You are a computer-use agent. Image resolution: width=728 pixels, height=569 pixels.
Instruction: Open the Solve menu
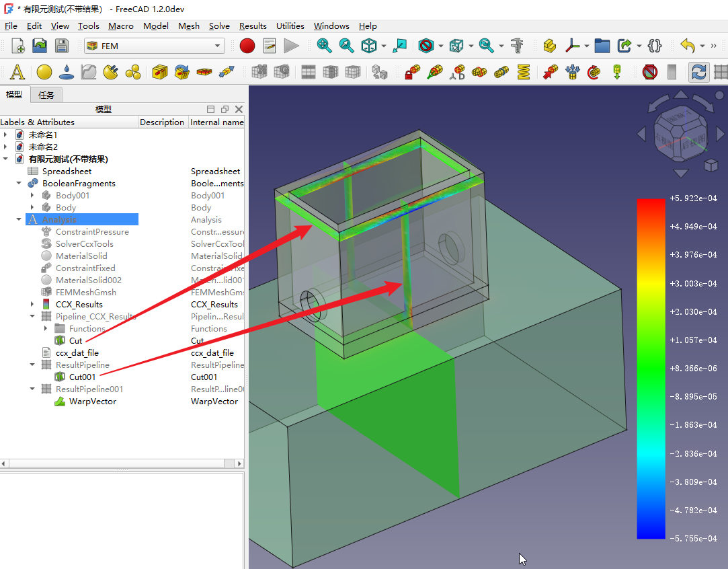pyautogui.click(x=219, y=26)
